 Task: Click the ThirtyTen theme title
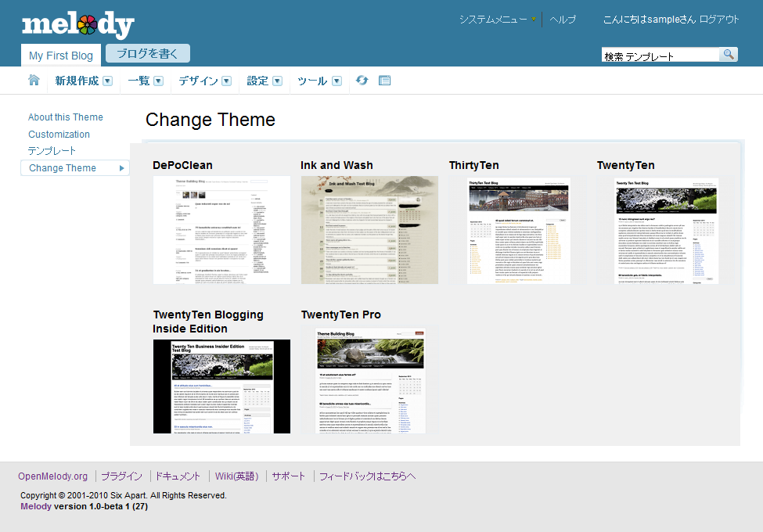tap(474, 165)
